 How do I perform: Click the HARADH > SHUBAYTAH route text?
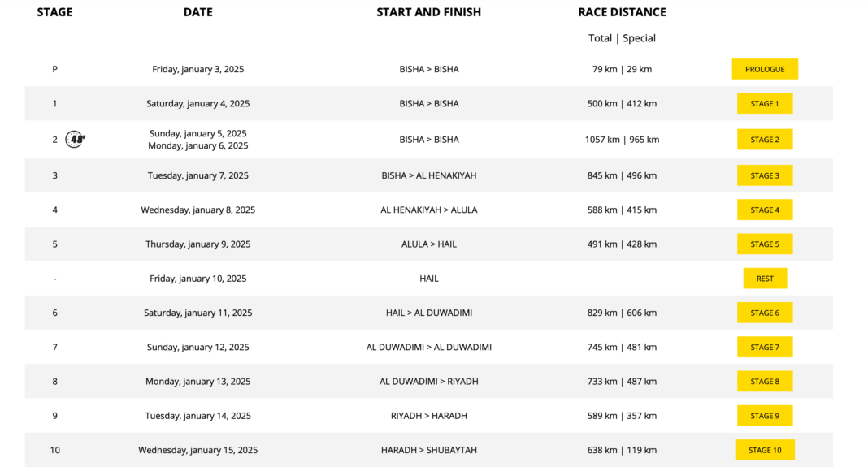click(x=428, y=450)
